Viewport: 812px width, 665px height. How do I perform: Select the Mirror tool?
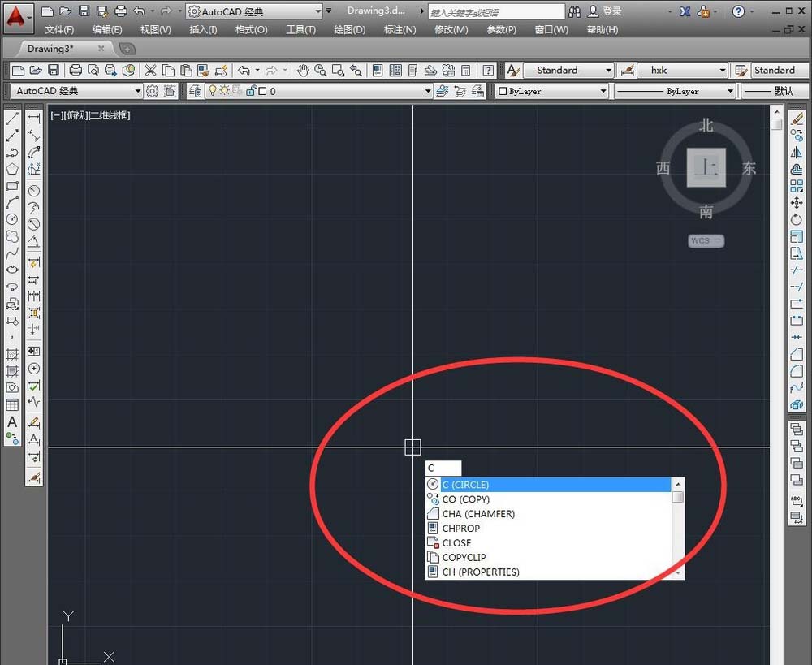pyautogui.click(x=797, y=153)
